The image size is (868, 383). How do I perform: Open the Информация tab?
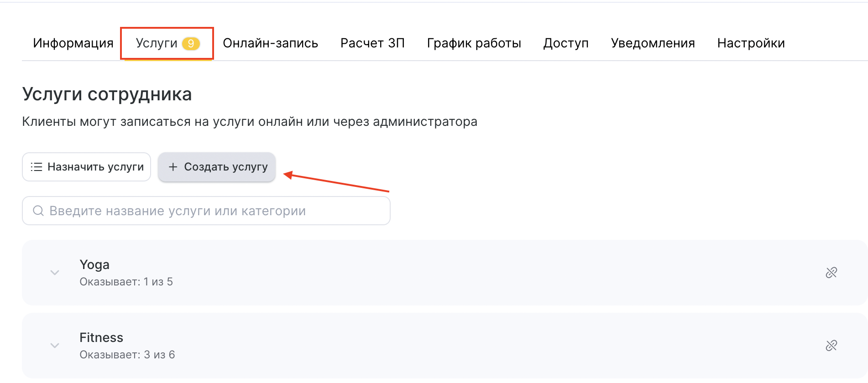tap(73, 43)
